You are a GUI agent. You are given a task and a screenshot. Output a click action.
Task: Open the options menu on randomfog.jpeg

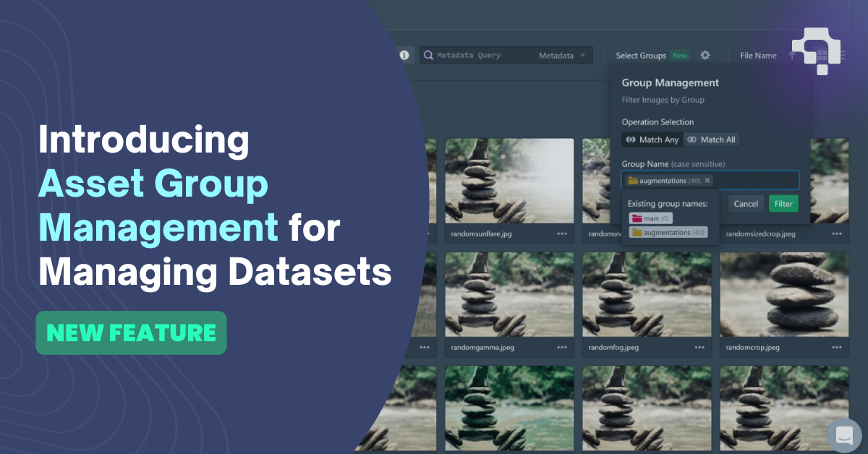699,347
